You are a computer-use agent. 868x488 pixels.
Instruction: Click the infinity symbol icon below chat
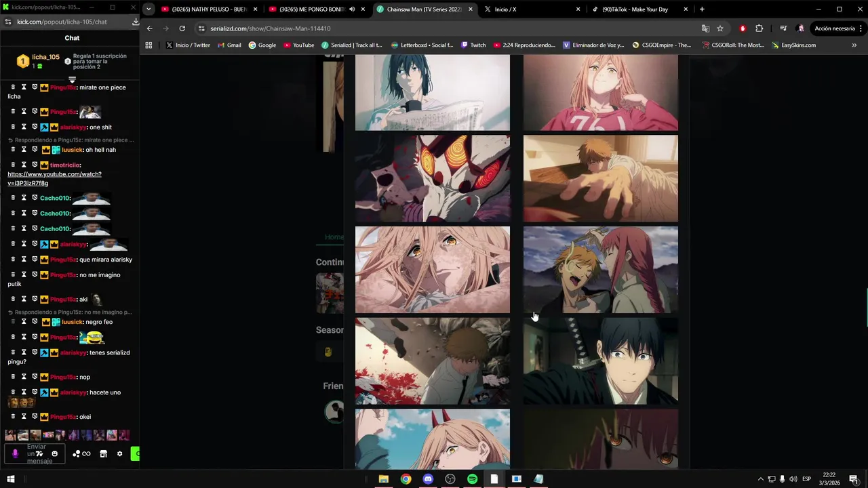[86, 453]
